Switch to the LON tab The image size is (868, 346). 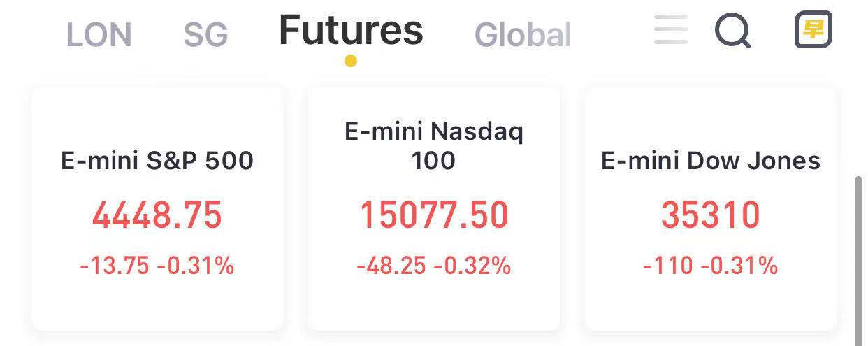[x=99, y=35]
